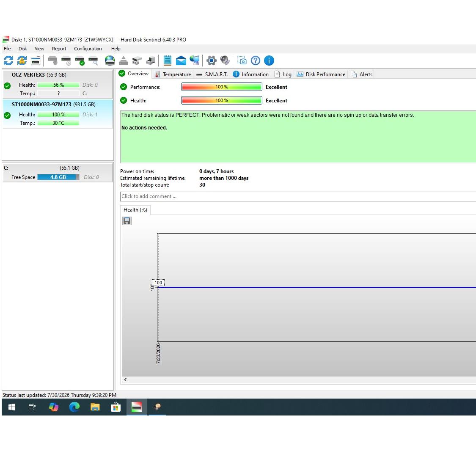This screenshot has width=476, height=476.
Task: Click the Free Space 4.8 GB bar
Action: [x=58, y=177]
